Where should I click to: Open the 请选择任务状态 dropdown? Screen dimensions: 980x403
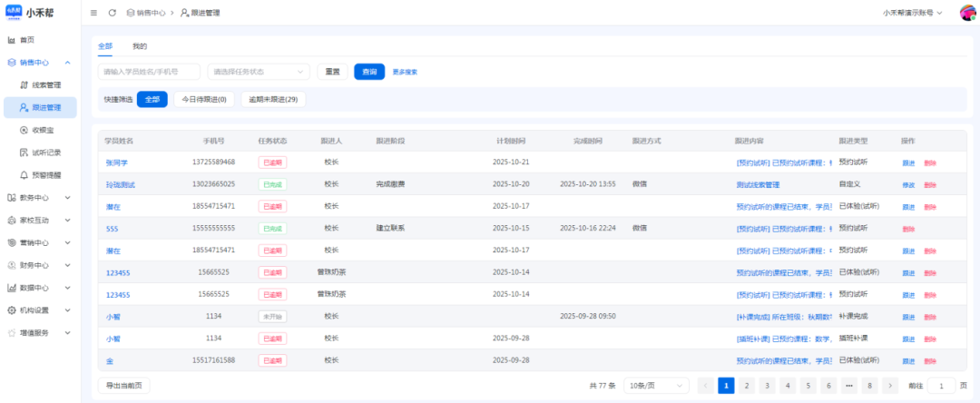coord(259,72)
